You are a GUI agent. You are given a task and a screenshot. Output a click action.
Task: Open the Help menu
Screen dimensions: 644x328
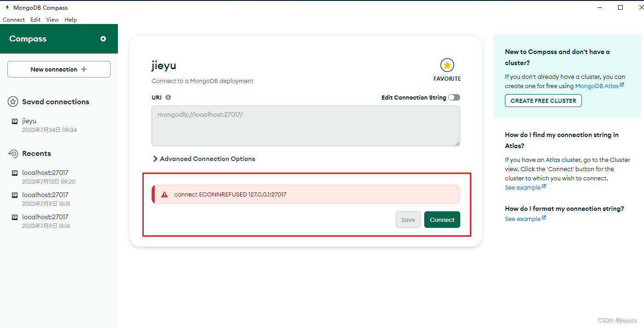(70, 20)
